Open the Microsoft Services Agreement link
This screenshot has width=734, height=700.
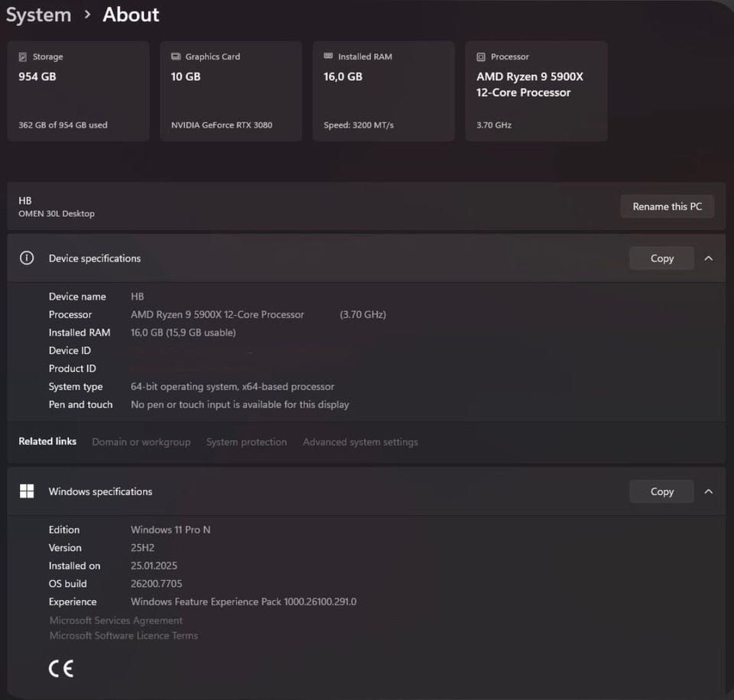(116, 620)
